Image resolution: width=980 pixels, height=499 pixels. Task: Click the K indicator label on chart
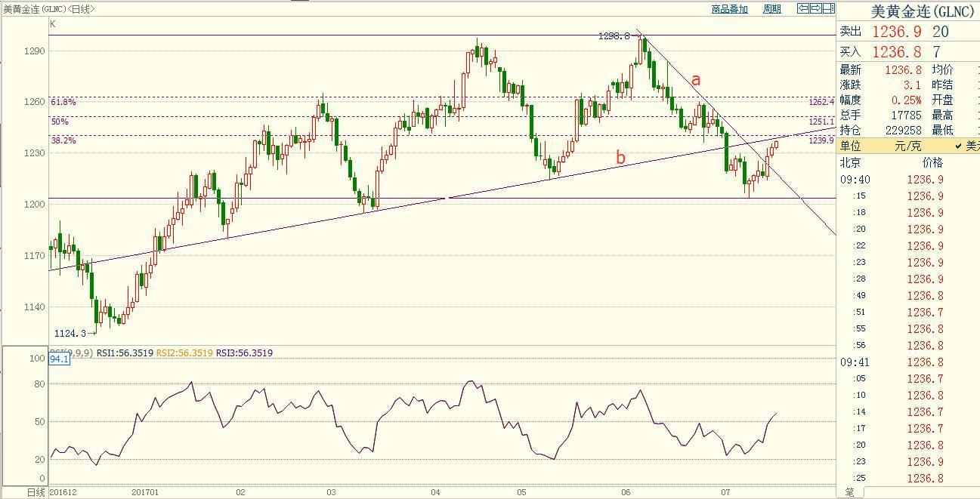(53, 24)
